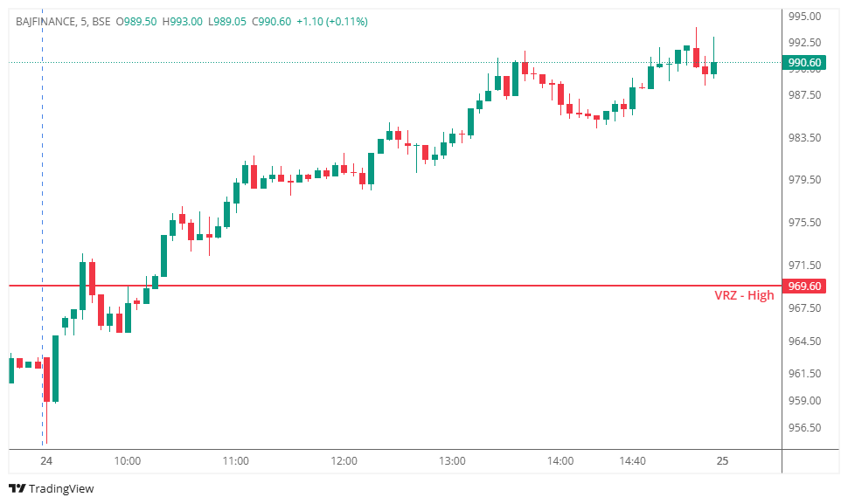Screen dimensions: 848x504
Task: Click the green 990.60 current price label
Action: 804,63
